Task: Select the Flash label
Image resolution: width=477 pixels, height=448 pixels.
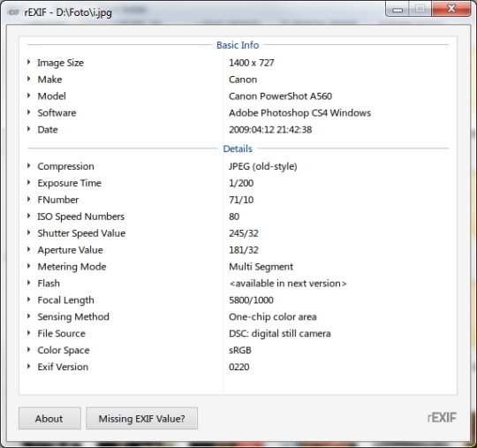Action: pos(49,284)
